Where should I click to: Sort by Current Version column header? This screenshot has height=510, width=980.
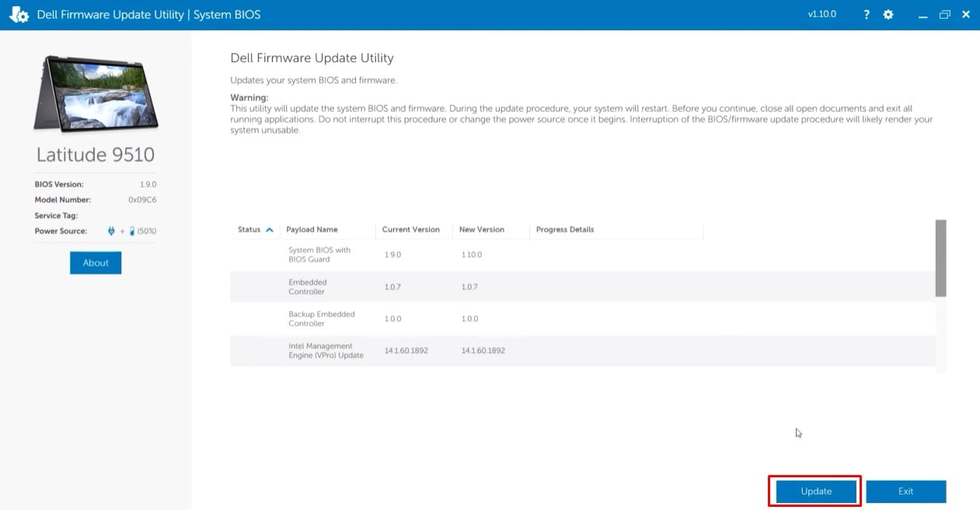coord(411,230)
